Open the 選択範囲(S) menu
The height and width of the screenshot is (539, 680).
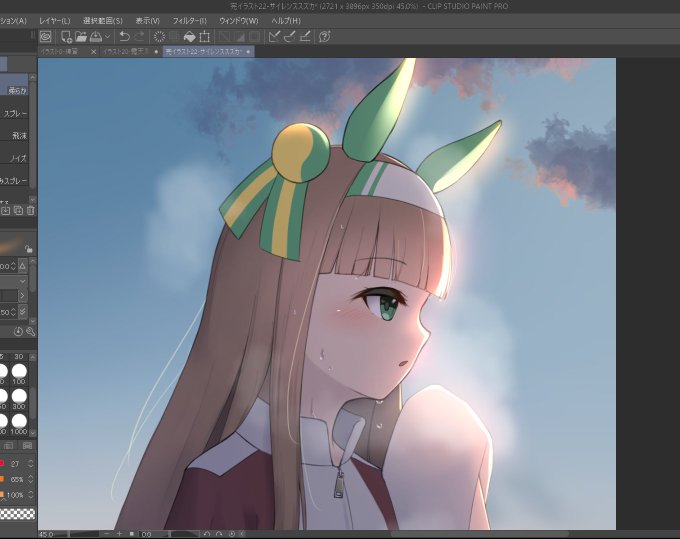click(103, 21)
